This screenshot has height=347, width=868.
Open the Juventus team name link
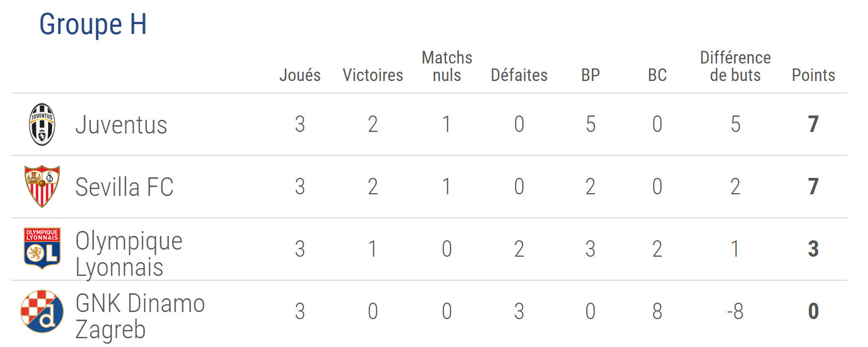(x=121, y=125)
